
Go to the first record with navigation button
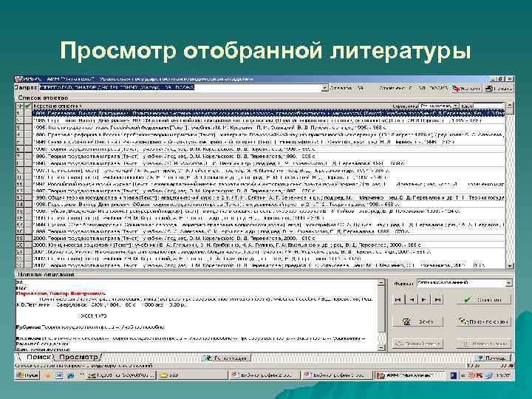pos(398,299)
